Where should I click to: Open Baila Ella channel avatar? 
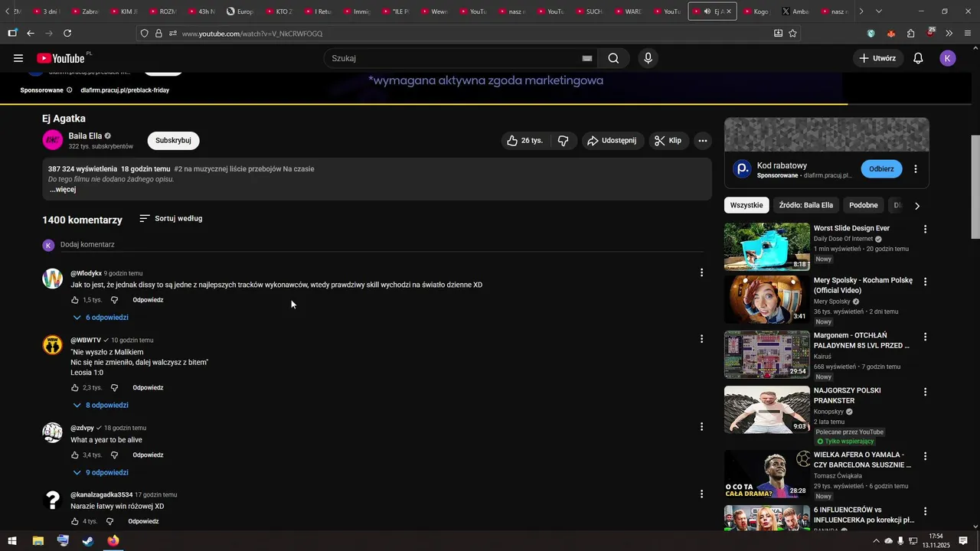[52, 140]
